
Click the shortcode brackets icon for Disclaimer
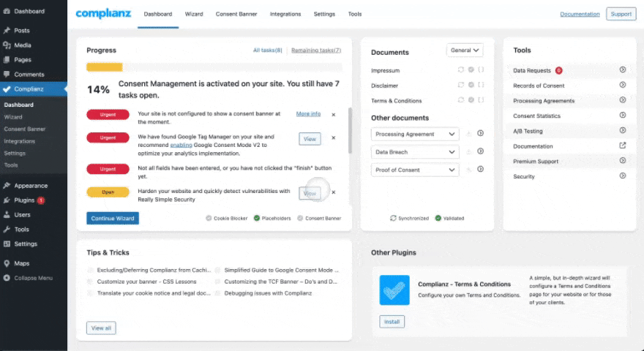481,86
